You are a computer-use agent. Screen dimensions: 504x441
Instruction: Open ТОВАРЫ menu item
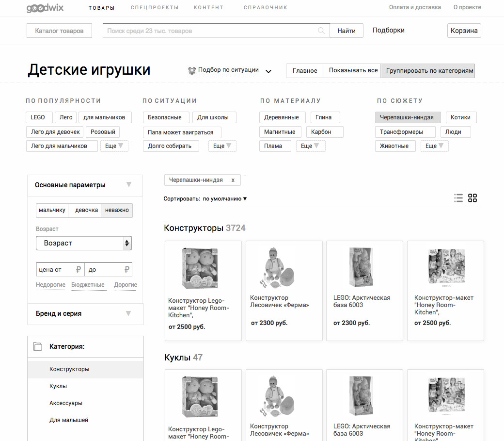coord(102,8)
